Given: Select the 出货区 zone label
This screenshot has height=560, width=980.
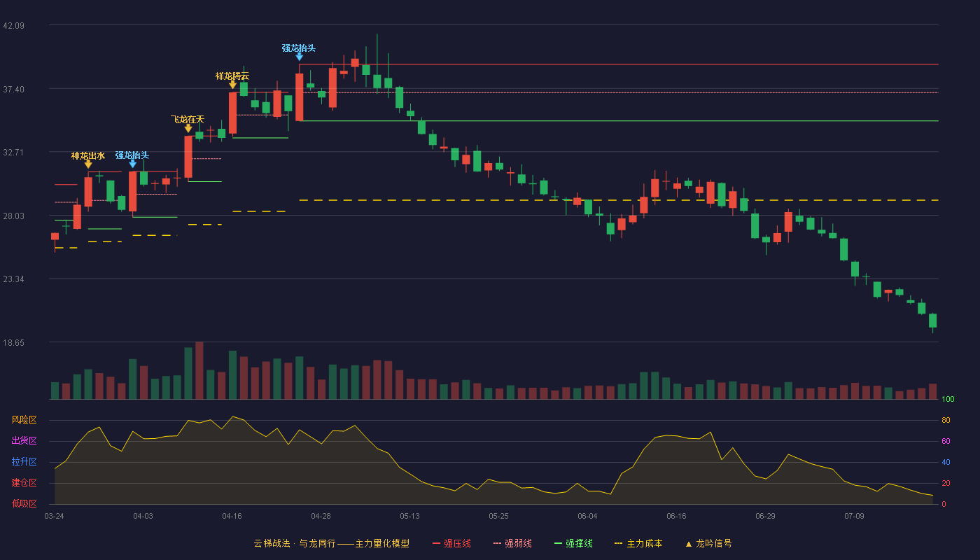Looking at the screenshot, I should (x=24, y=441).
